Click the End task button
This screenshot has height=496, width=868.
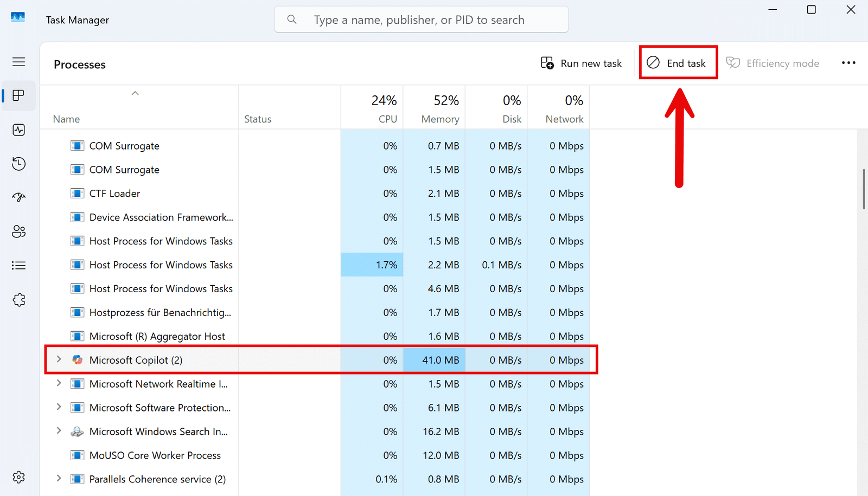(x=678, y=63)
